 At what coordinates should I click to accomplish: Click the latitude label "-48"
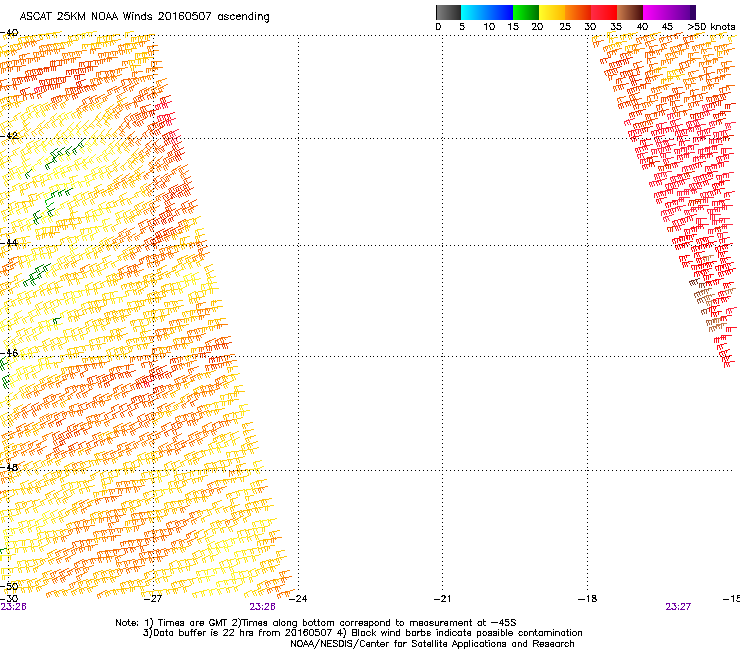pyautogui.click(x=9, y=467)
